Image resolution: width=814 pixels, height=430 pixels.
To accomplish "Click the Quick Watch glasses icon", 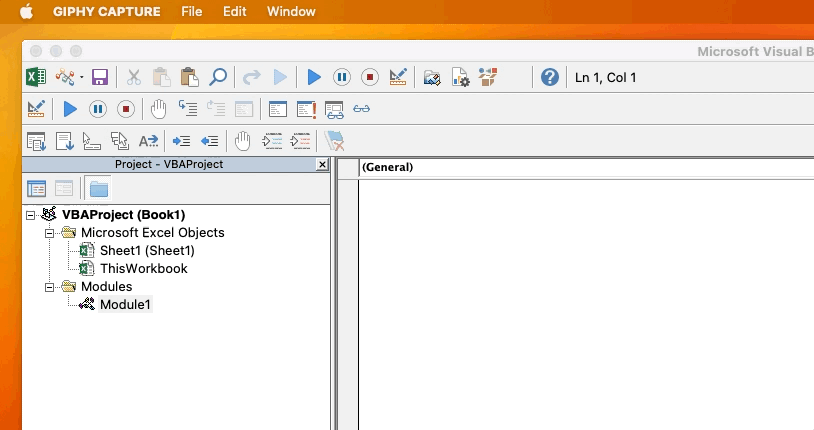I will click(x=361, y=109).
